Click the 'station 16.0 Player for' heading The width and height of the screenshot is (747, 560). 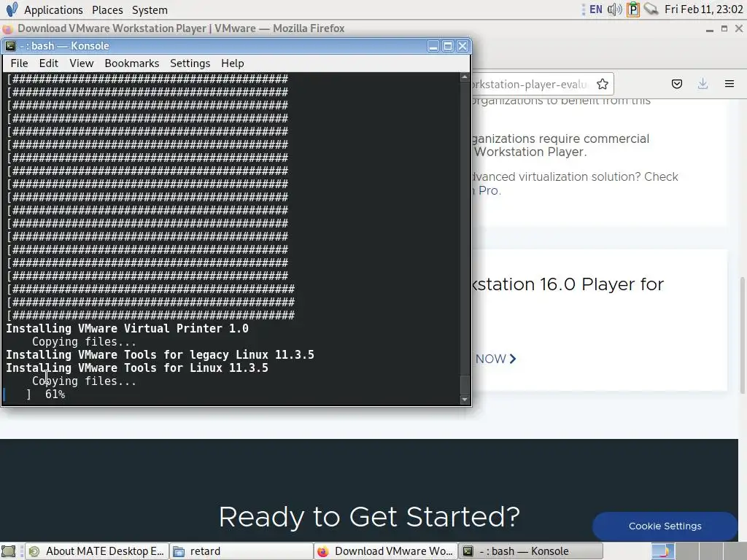(568, 284)
